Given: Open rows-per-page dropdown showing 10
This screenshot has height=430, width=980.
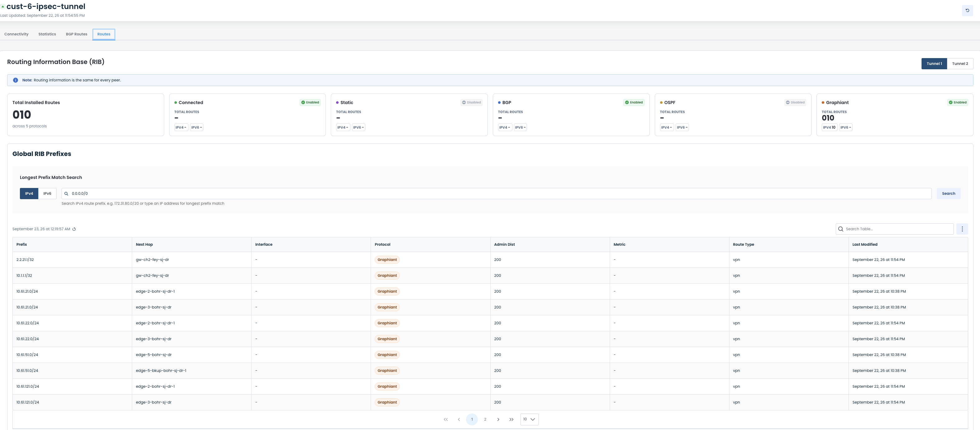Looking at the screenshot, I should (x=529, y=419).
